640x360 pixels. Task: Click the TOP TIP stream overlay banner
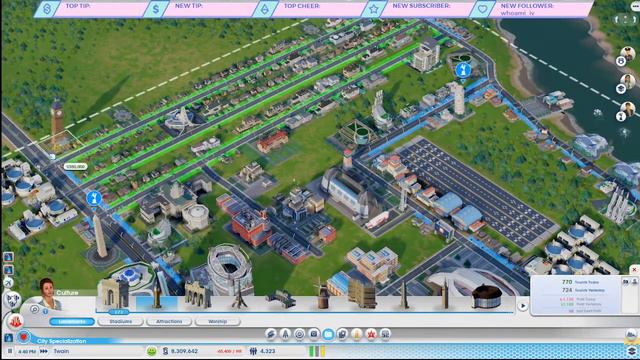(90, 9)
